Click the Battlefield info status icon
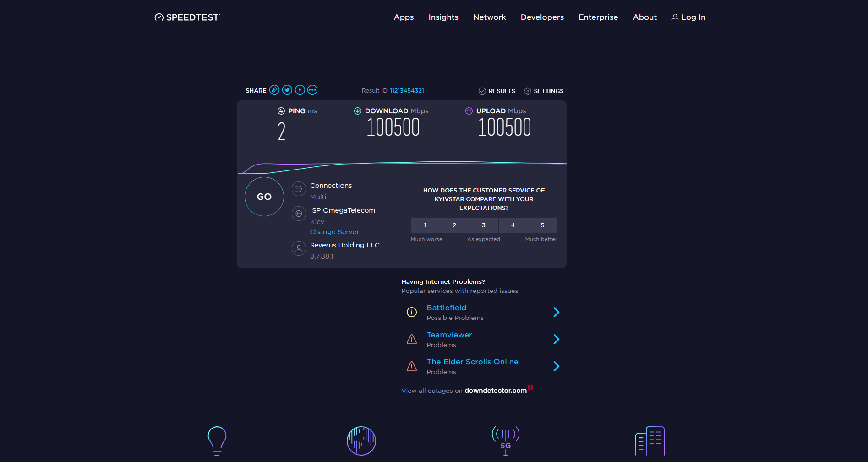Image resolution: width=868 pixels, height=462 pixels. tap(412, 313)
